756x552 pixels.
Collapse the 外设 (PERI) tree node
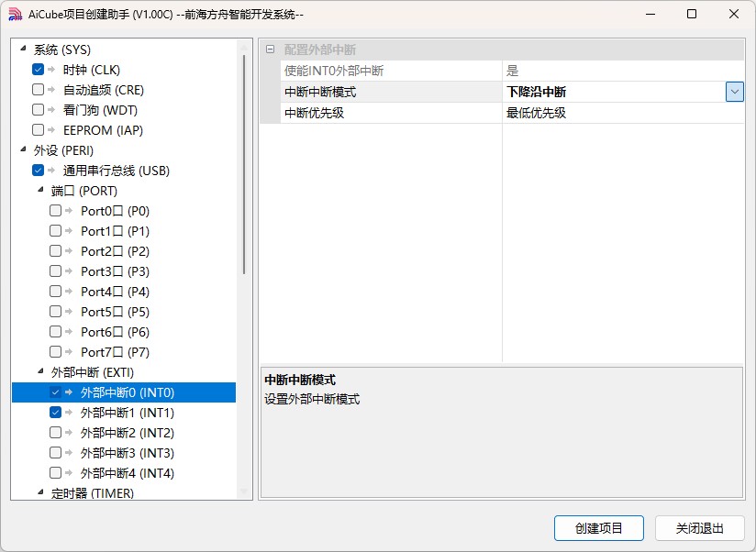click(23, 149)
